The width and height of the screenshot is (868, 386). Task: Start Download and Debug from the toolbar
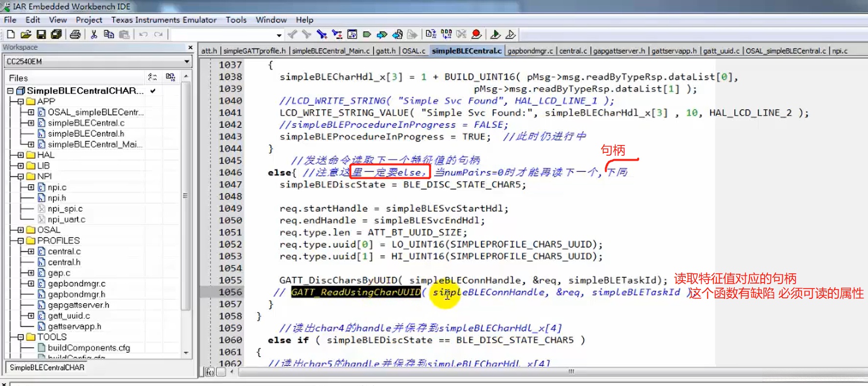495,34
